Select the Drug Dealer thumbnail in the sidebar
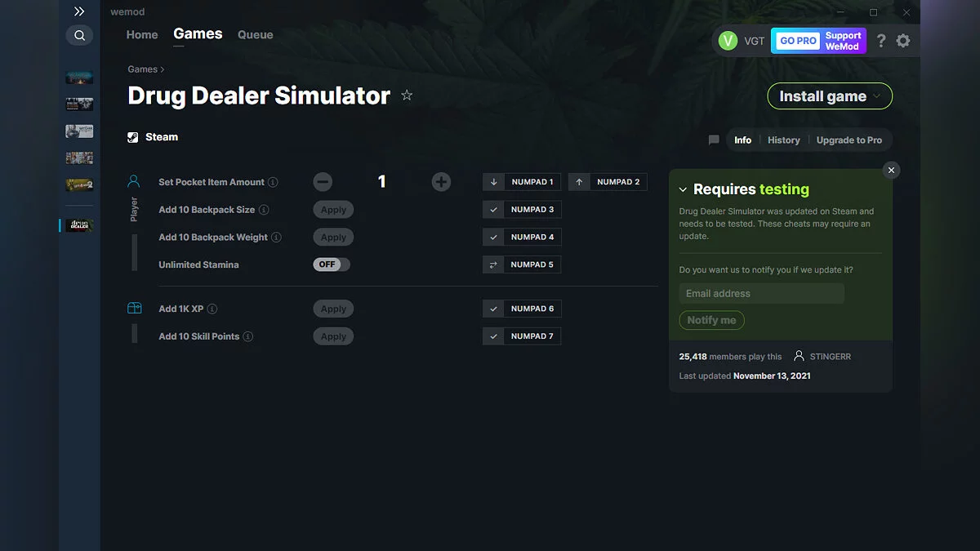This screenshot has height=551, width=980. (79, 225)
